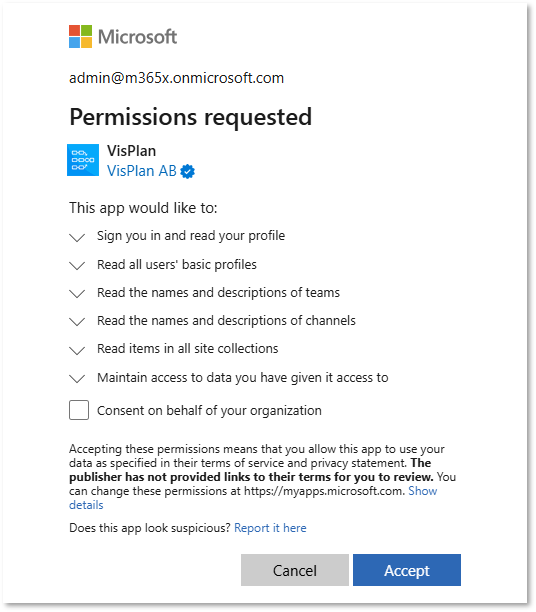Click the Microsoft four-color logo

(80, 37)
